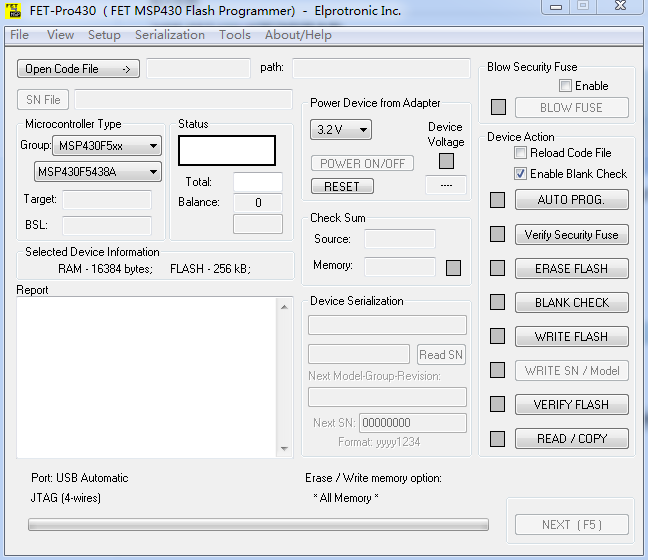Click the progress bar at the bottom
The height and width of the screenshot is (560, 648).
[x=258, y=524]
